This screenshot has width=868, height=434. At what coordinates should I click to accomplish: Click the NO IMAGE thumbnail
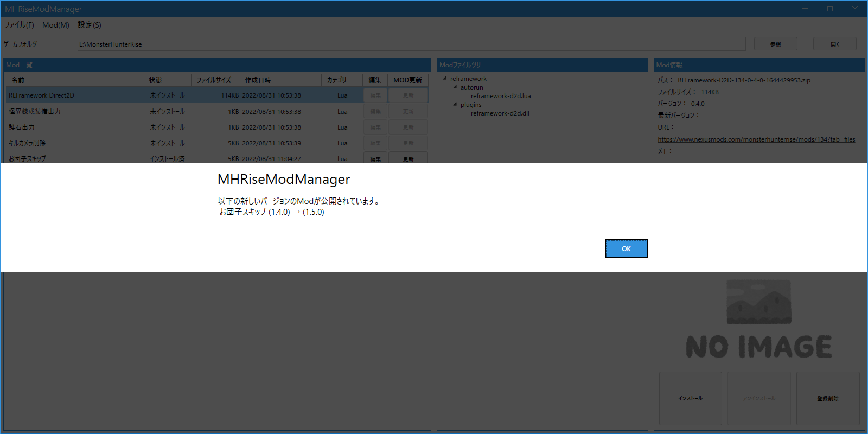click(759, 319)
